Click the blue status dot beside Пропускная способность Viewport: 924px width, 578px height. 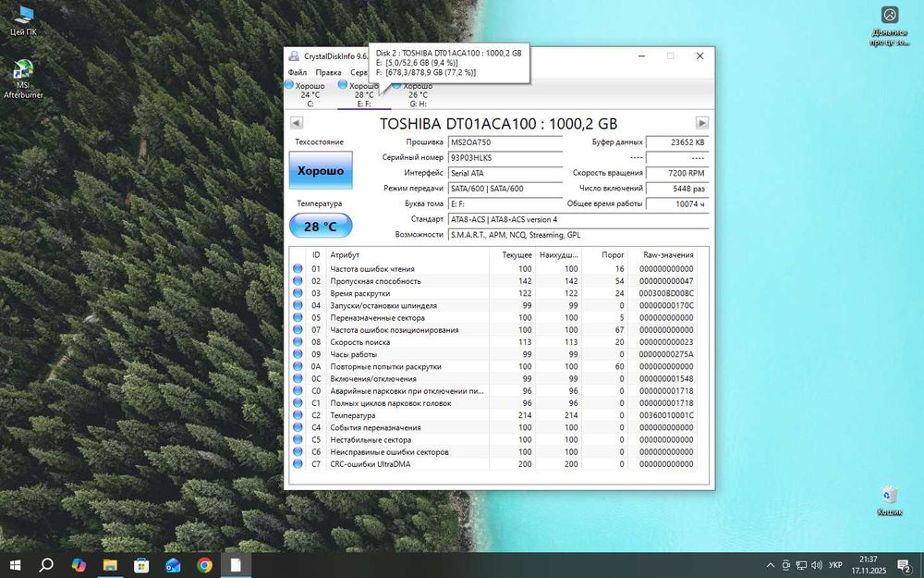(x=298, y=281)
